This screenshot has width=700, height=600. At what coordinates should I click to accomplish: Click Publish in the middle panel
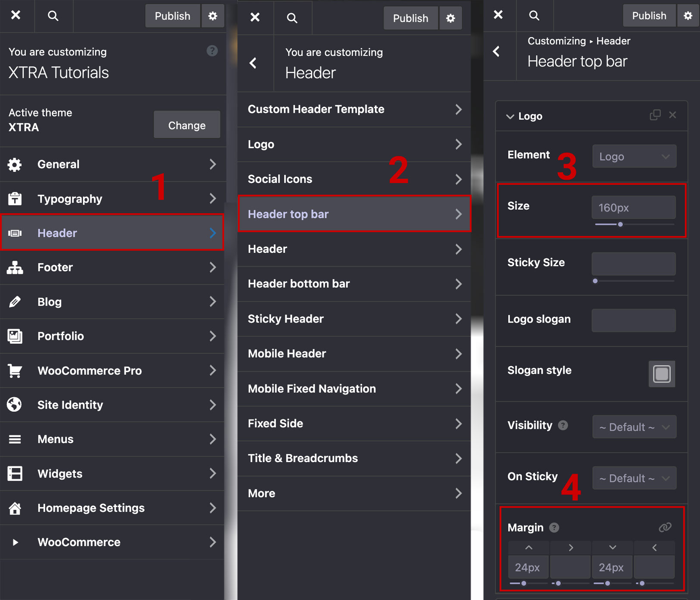pos(410,18)
